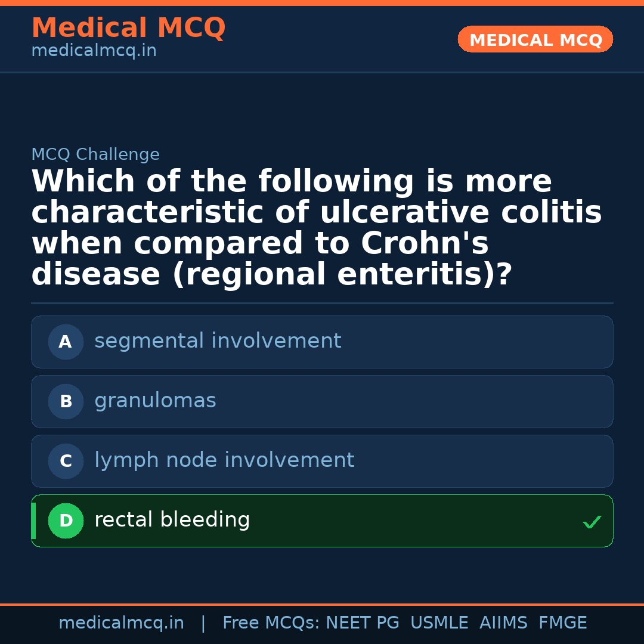Screen dimensions: 644x644
Task: Select the 'rectal bleeding' answer text
Action: 172,520
